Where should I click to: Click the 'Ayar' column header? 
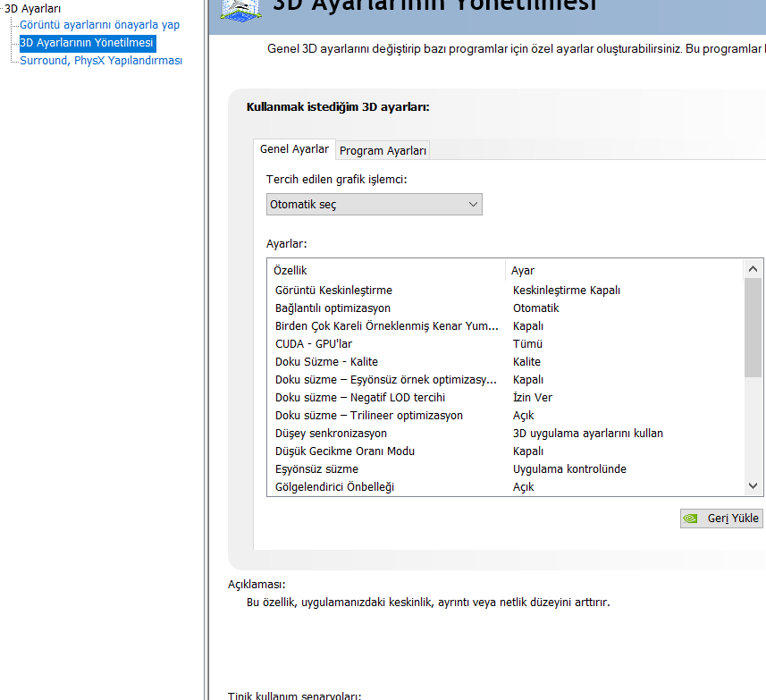pyautogui.click(x=624, y=271)
